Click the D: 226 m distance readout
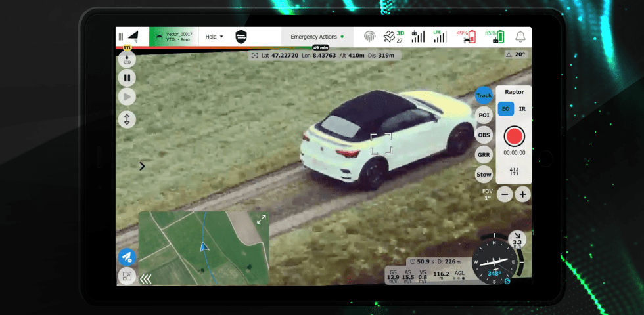The height and width of the screenshot is (315, 644). (449, 261)
